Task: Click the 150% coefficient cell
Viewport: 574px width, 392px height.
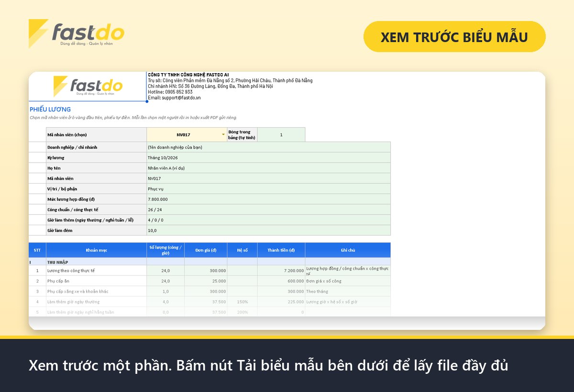Action: coord(242,302)
